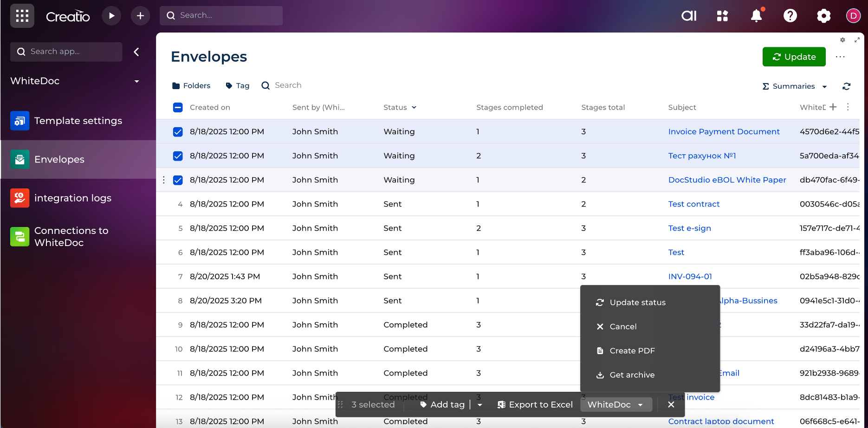Click the Connections to WhiteDoc sidebar icon
The image size is (868, 428).
pyautogui.click(x=19, y=237)
